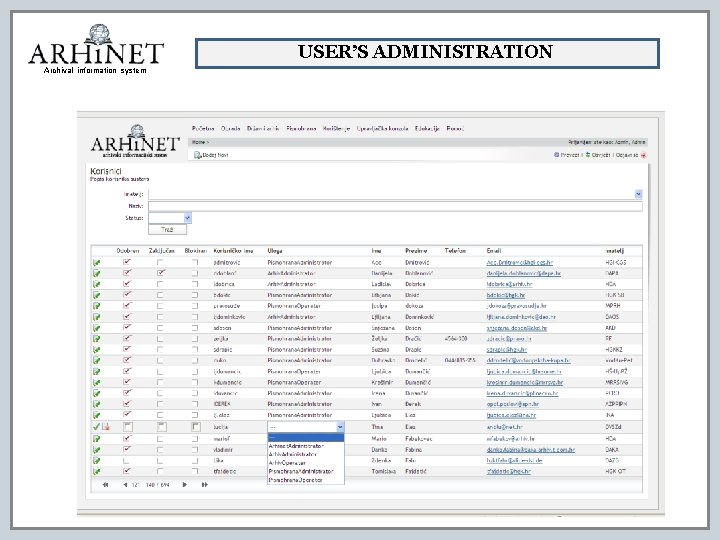Edit user vladimir using row icon
Screen dimensions: 720x540
tap(96, 450)
